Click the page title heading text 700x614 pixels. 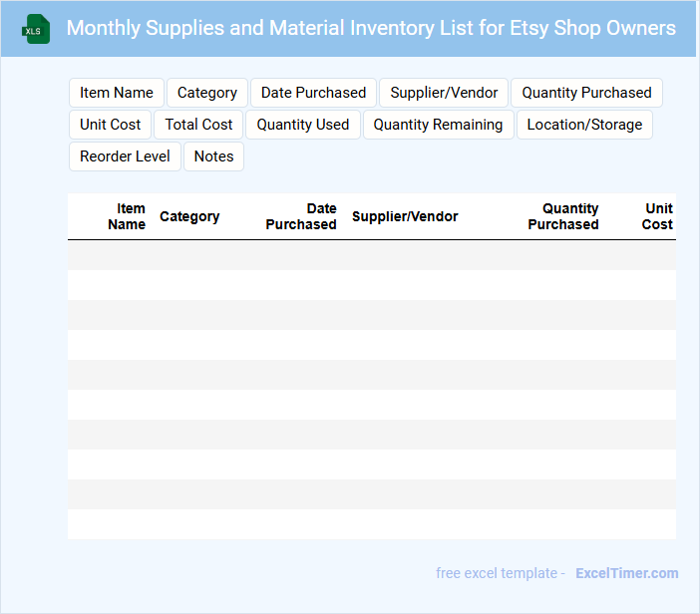(x=371, y=28)
